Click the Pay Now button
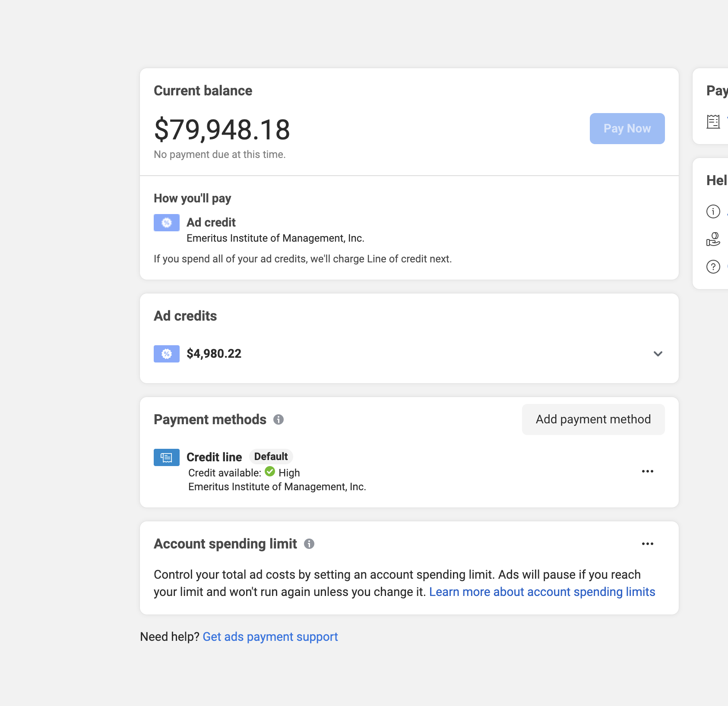728x706 pixels. (x=627, y=129)
